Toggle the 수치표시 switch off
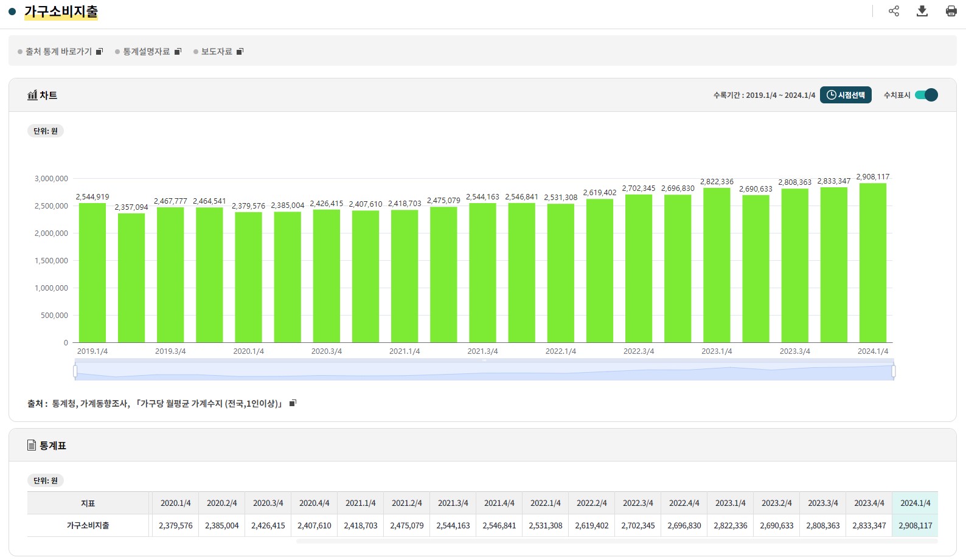Screen dimensions: 966x560 coord(926,95)
